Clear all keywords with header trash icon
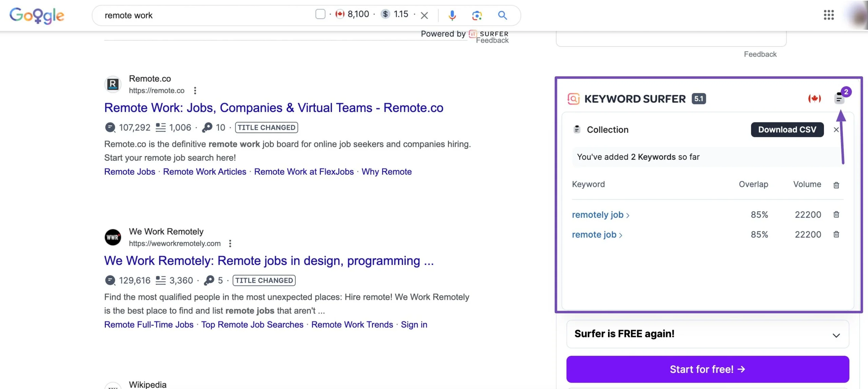The width and height of the screenshot is (868, 389). 836,185
